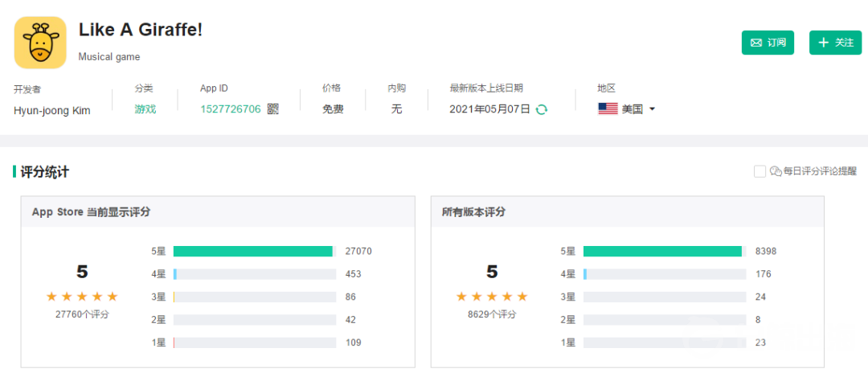Click the 5星 bar in all-versions ratings

[x=665, y=252]
